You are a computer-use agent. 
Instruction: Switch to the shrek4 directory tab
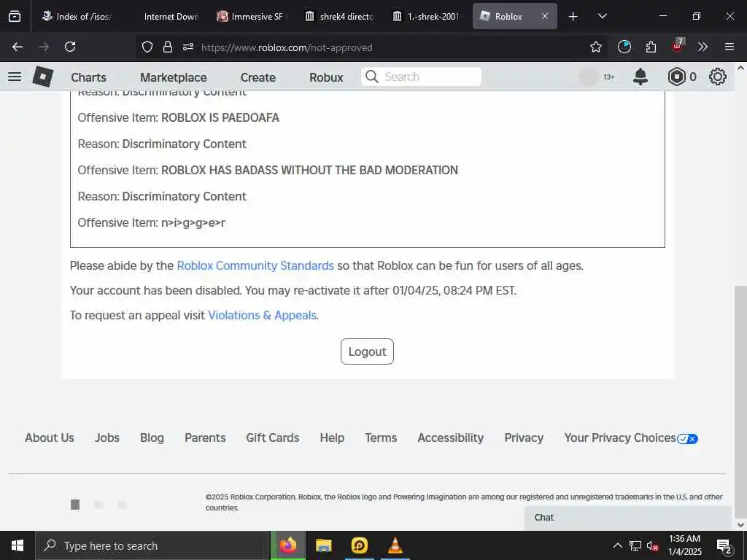click(x=339, y=16)
